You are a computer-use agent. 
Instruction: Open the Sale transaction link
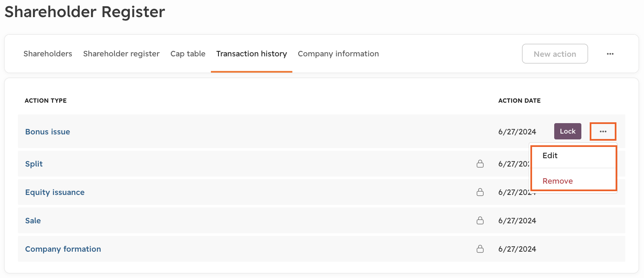[x=33, y=220]
